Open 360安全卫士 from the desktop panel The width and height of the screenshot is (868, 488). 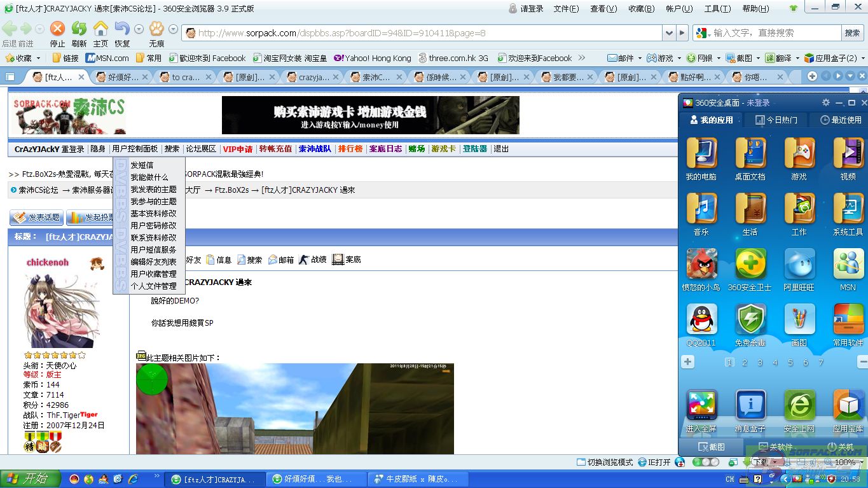pyautogui.click(x=750, y=264)
